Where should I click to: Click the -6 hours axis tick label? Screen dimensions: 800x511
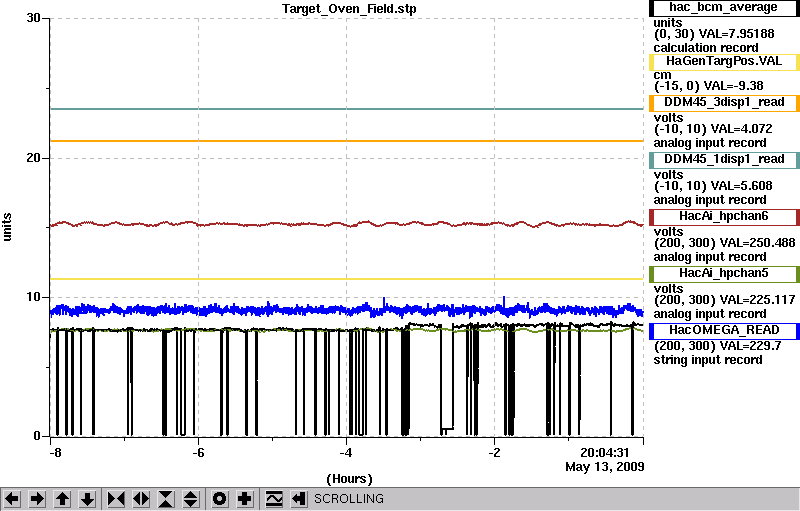[198, 453]
